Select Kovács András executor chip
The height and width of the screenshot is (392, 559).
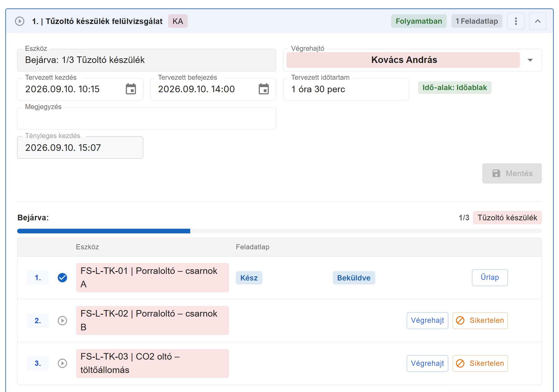(x=403, y=60)
